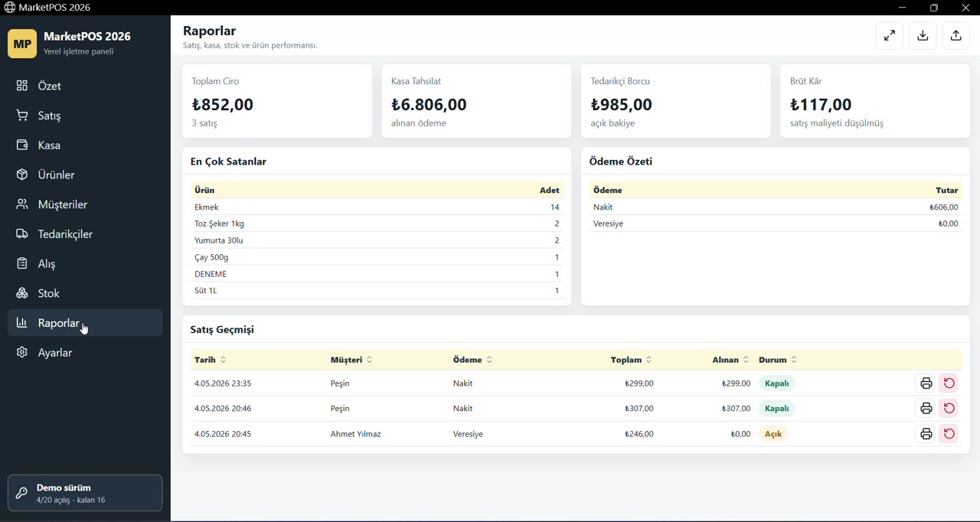Click the Demo sürüm license button
Image resolution: width=980 pixels, height=522 pixels.
pyautogui.click(x=85, y=493)
